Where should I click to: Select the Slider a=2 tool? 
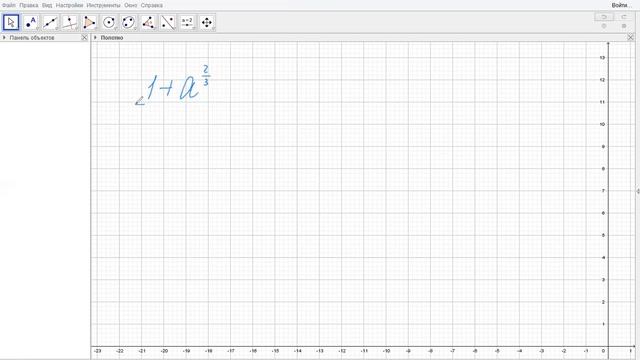(187, 22)
